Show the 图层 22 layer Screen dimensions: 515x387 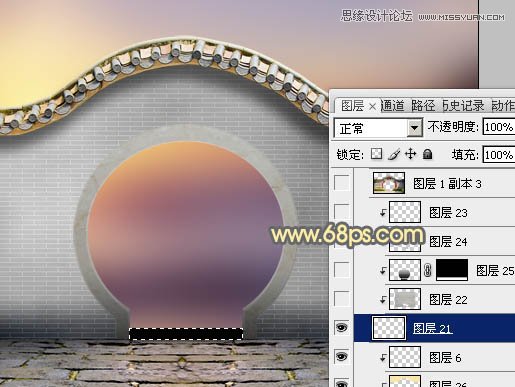coord(341,298)
